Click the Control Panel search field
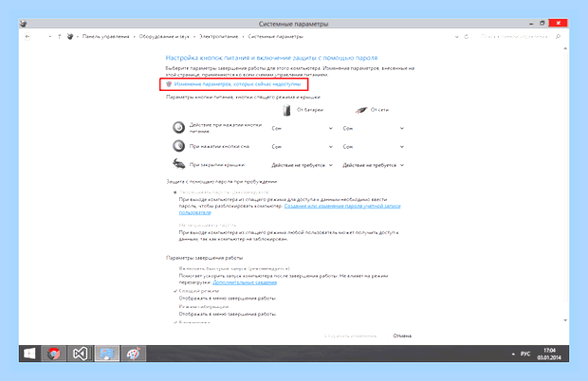The width and height of the screenshot is (588, 381). click(x=514, y=37)
